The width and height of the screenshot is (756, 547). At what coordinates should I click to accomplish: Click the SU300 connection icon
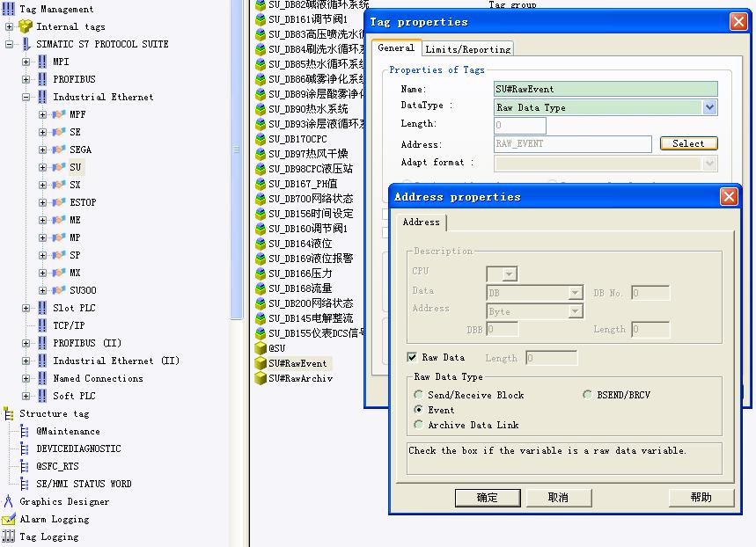point(59,290)
